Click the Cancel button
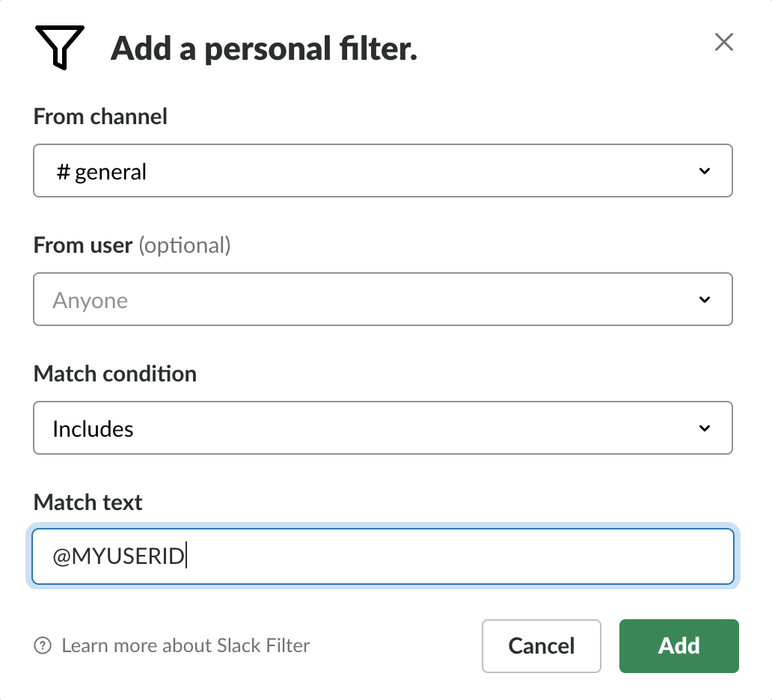Viewport: 772px width, 700px height. pos(541,645)
